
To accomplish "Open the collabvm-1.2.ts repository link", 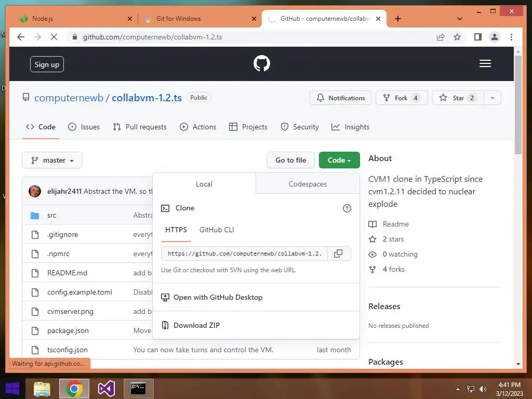I will pyautogui.click(x=147, y=98).
